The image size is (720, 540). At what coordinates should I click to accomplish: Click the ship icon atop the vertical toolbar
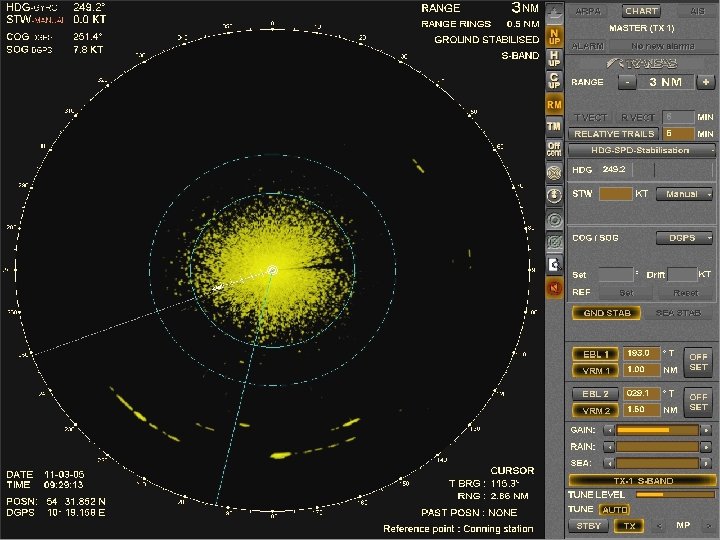pos(554,13)
